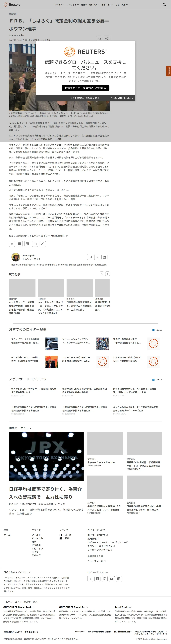Click the LOGLY logo beside おすすめのロイター記事
Viewport: 171px width, 644px height.
(157, 330)
